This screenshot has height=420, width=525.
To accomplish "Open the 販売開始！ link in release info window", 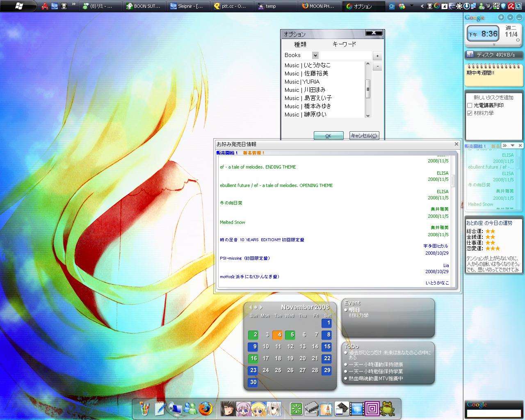I will [x=227, y=153].
